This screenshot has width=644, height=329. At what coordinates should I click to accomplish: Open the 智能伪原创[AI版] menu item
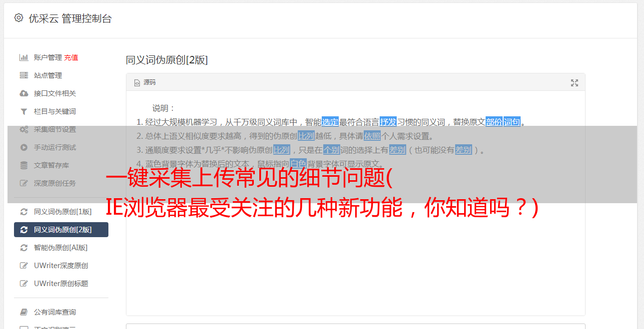point(61,248)
